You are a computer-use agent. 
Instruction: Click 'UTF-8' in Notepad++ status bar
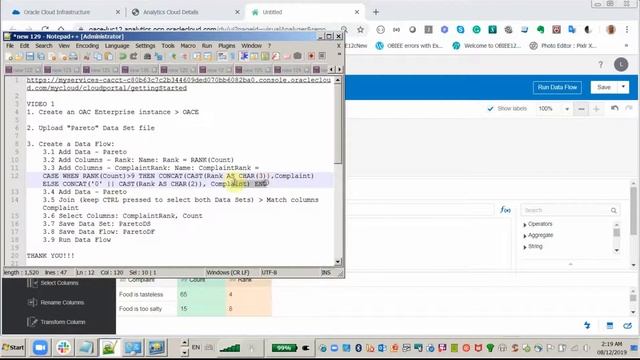[269, 272]
